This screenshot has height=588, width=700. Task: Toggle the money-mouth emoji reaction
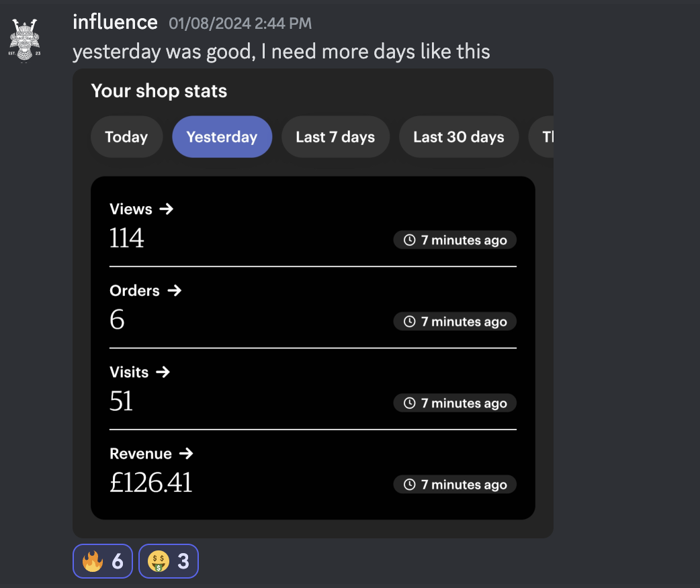click(169, 561)
